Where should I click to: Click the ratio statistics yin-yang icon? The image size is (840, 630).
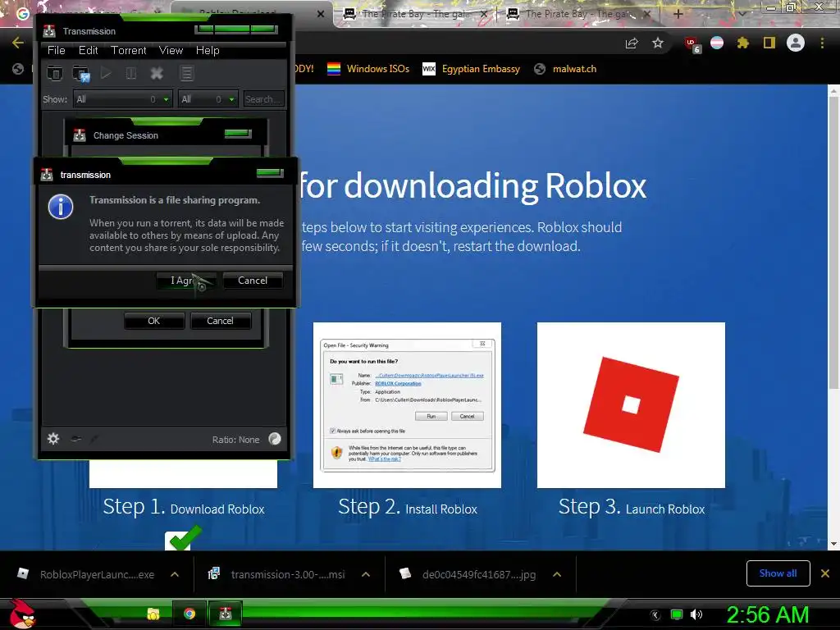[275, 439]
